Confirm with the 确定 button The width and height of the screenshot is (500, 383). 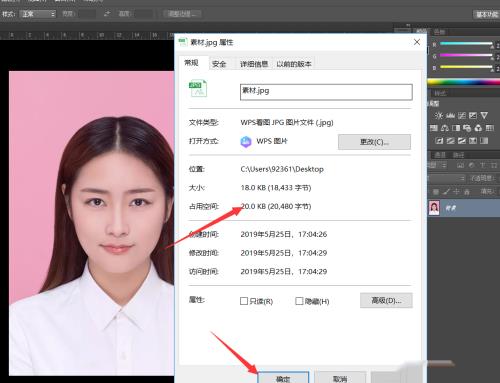tap(283, 378)
